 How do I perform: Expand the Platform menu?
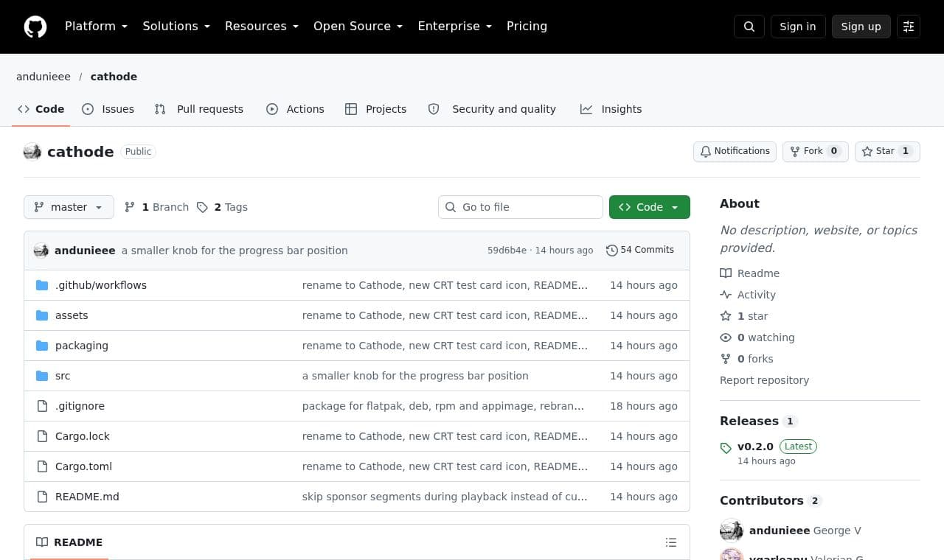click(x=96, y=27)
